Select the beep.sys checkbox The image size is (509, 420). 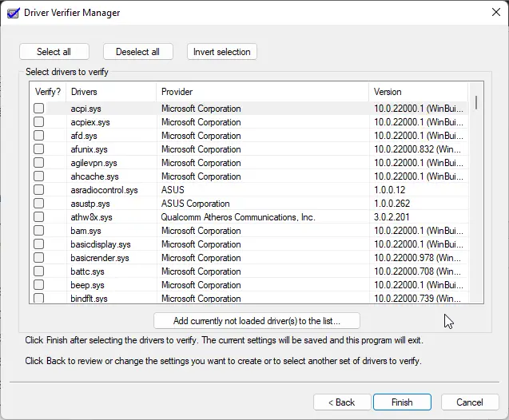(38, 285)
